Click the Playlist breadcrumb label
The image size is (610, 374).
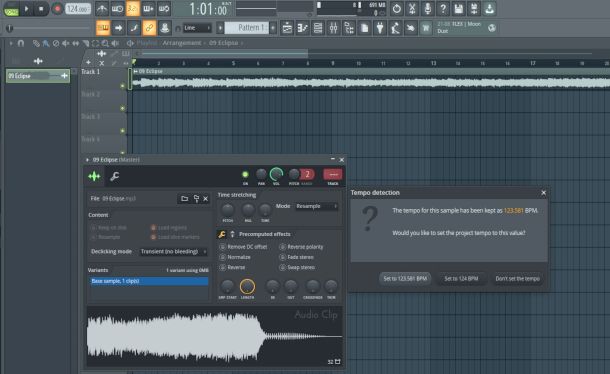(x=147, y=43)
